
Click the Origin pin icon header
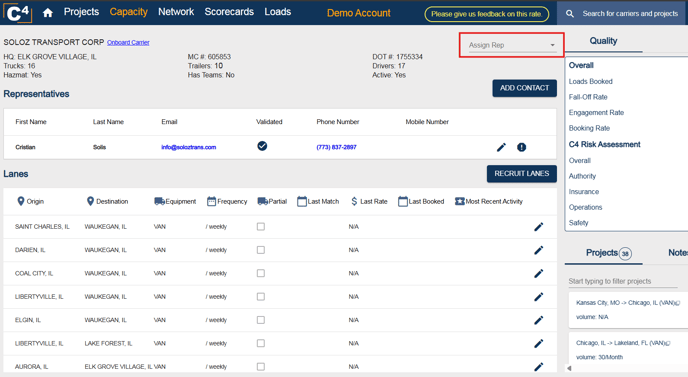click(x=21, y=201)
